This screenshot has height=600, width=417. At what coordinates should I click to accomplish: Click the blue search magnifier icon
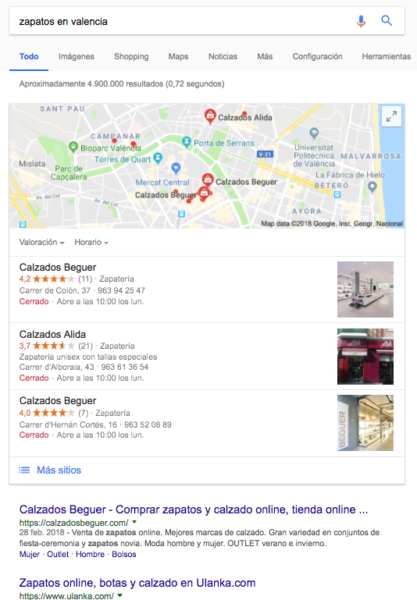click(386, 21)
